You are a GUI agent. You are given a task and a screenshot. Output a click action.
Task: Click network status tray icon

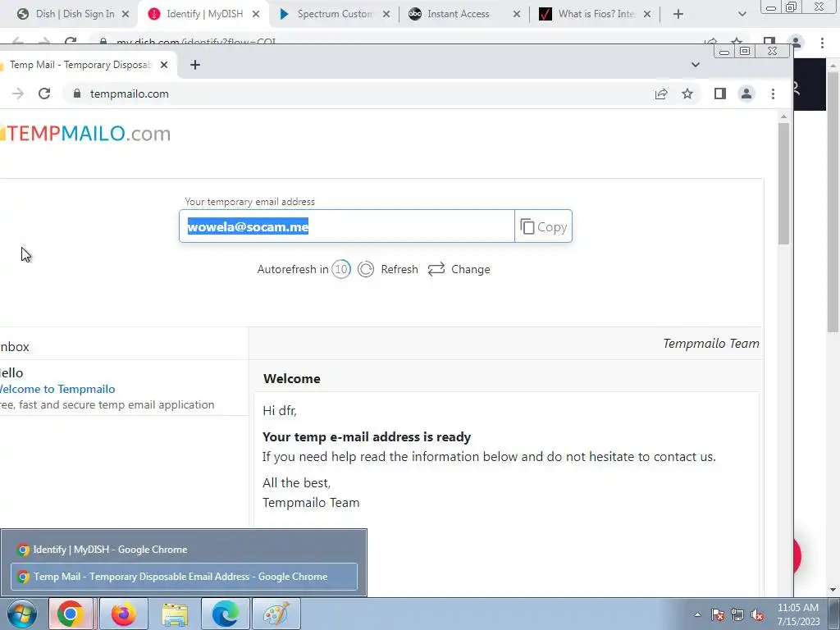click(x=737, y=614)
